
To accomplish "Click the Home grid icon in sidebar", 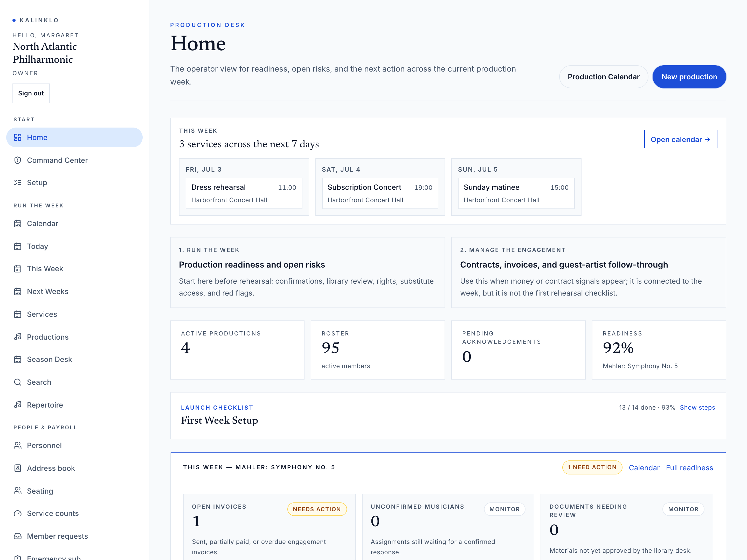I will point(18,137).
